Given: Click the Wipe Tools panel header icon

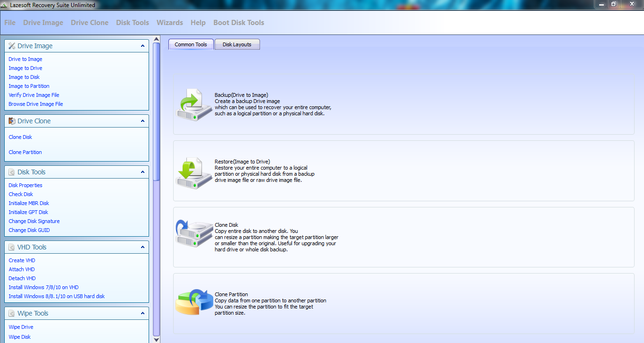Looking at the screenshot, I should coord(12,313).
